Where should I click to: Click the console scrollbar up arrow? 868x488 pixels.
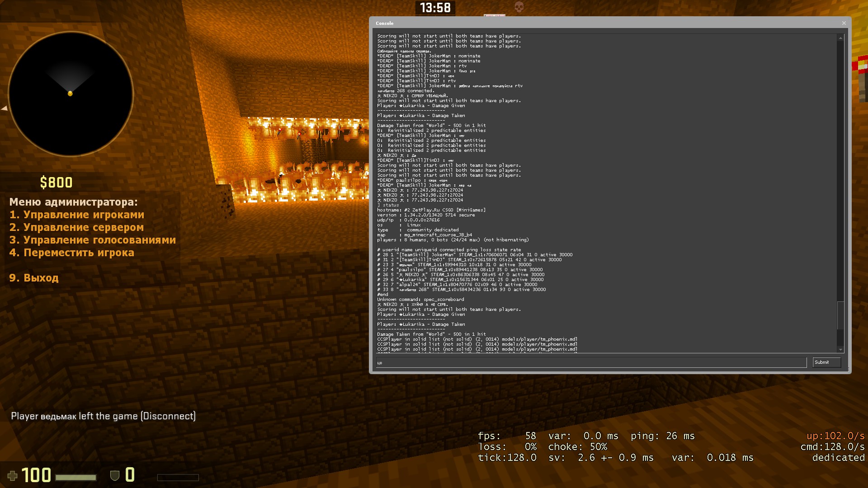click(840, 38)
